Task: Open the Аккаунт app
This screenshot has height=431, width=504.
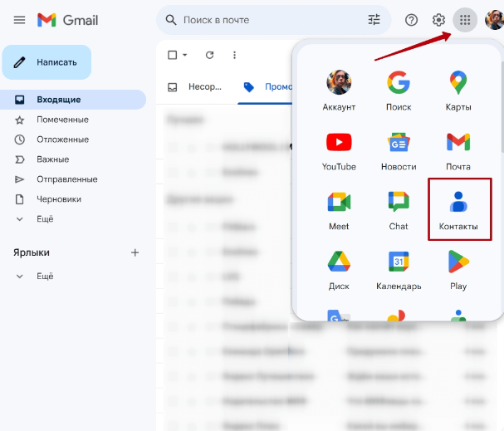Action: click(339, 91)
